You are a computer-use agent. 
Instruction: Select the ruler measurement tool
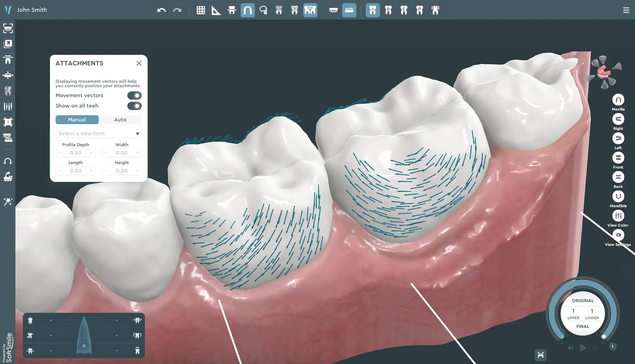(x=216, y=10)
